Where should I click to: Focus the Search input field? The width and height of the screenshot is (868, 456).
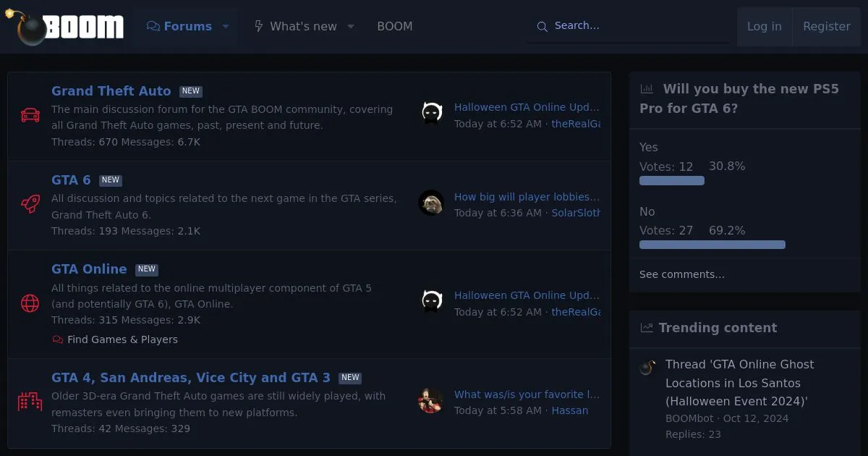[628, 26]
